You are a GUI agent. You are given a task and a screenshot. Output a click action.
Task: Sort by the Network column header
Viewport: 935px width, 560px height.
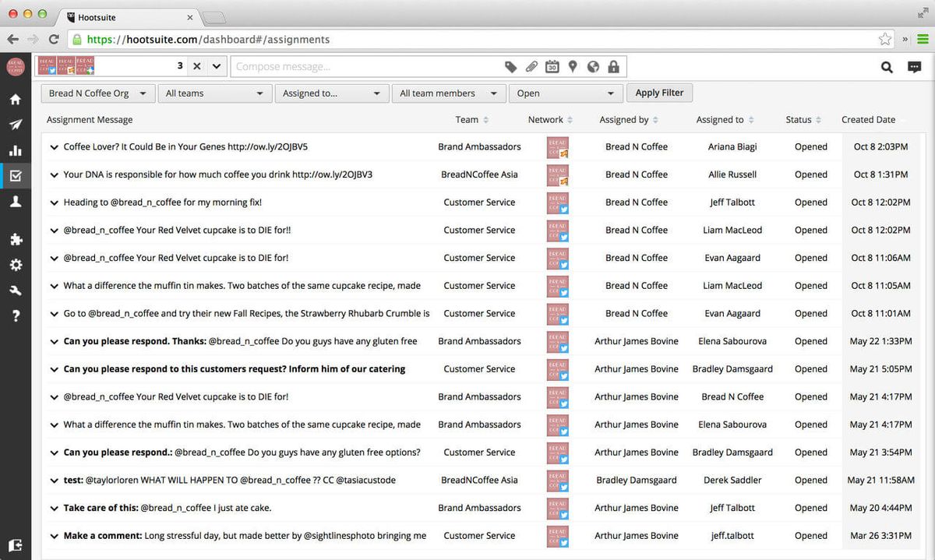pyautogui.click(x=550, y=120)
